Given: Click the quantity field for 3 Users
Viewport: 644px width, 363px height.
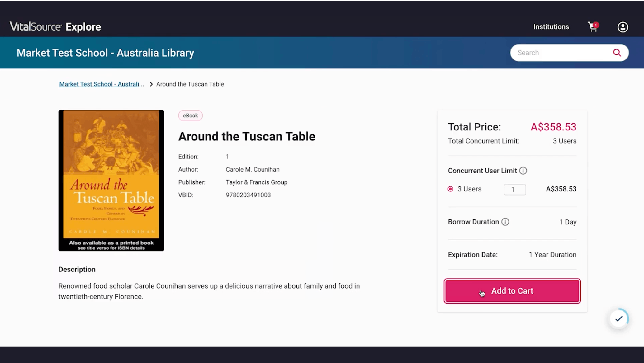Looking at the screenshot, I should point(514,189).
